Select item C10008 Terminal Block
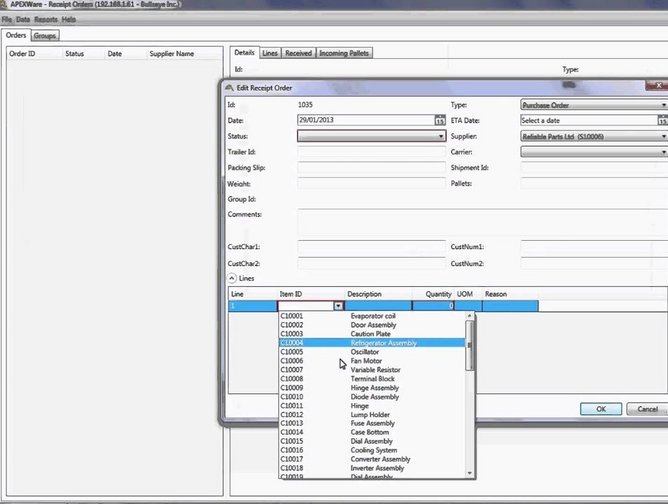Image resolution: width=668 pixels, height=504 pixels. pos(372,379)
